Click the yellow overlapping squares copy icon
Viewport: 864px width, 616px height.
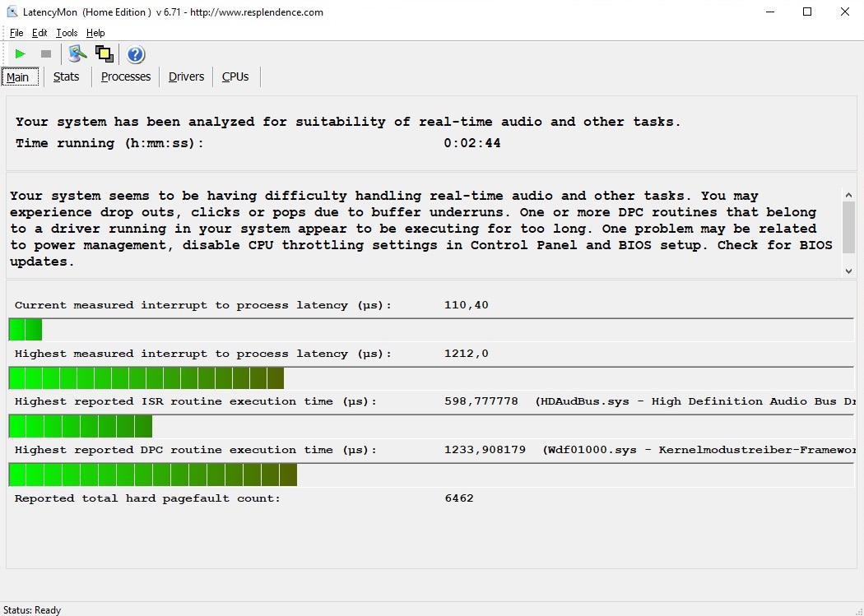point(104,54)
